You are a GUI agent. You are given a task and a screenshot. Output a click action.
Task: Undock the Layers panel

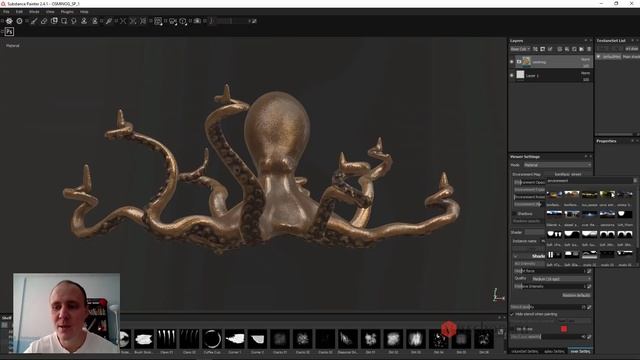pyautogui.click(x=586, y=40)
